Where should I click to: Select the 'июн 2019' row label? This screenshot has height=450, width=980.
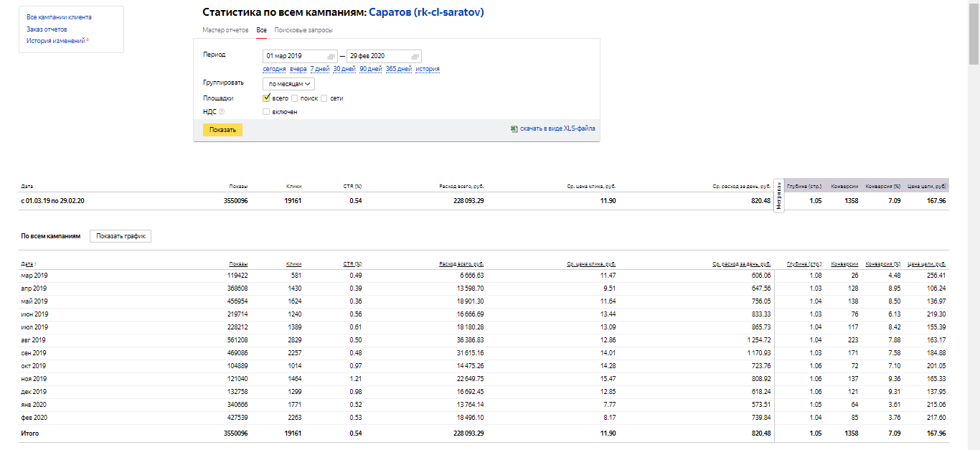point(34,314)
